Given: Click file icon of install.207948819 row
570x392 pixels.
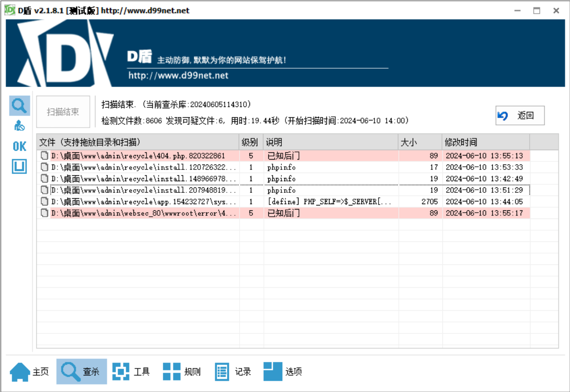Looking at the screenshot, I should [45, 190].
